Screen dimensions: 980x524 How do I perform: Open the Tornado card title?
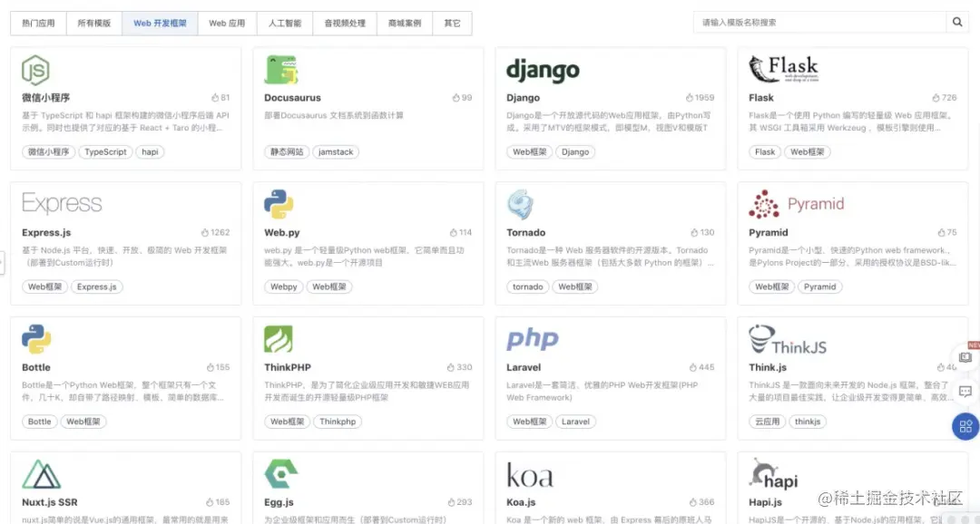pos(525,232)
